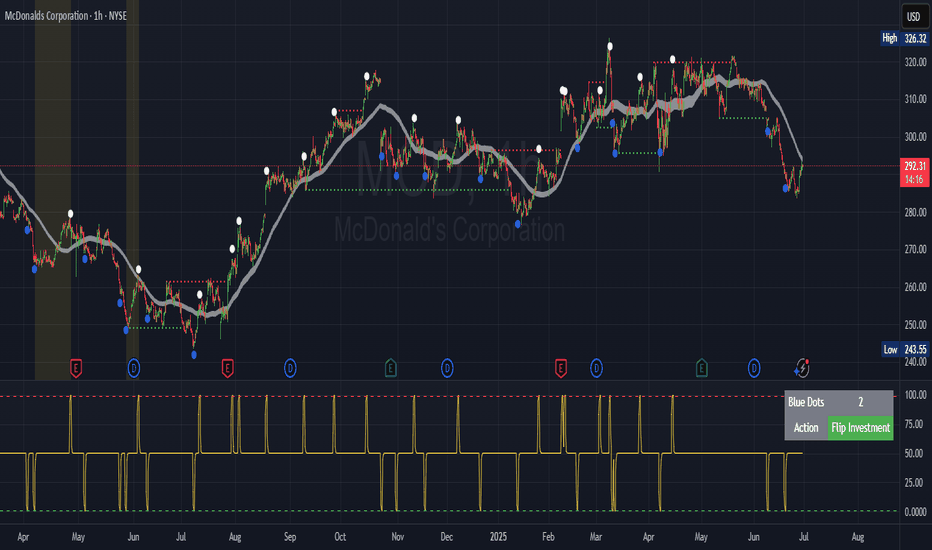The height and width of the screenshot is (550, 932).
Task: Click the Action table cell
Action: click(806, 428)
